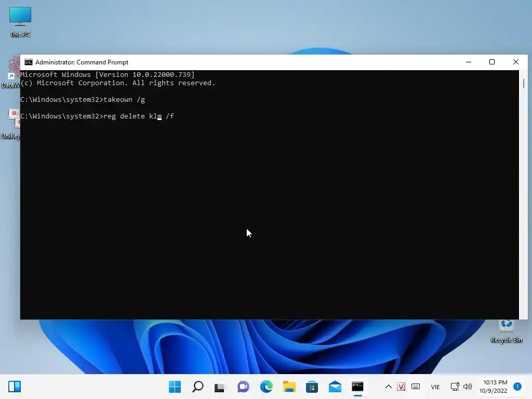This screenshot has height=399, width=532.
Task: Click the Command Prompt title bar icon
Action: [x=29, y=62]
